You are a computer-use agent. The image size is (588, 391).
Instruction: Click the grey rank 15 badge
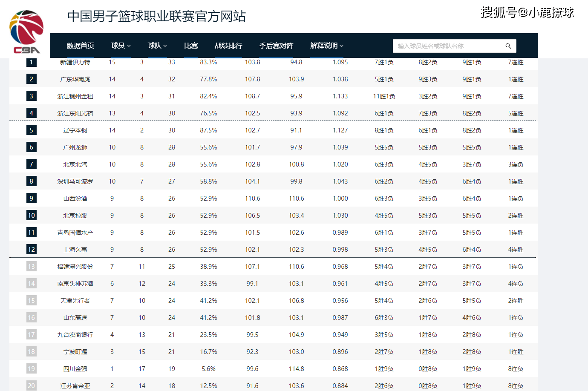click(x=31, y=300)
